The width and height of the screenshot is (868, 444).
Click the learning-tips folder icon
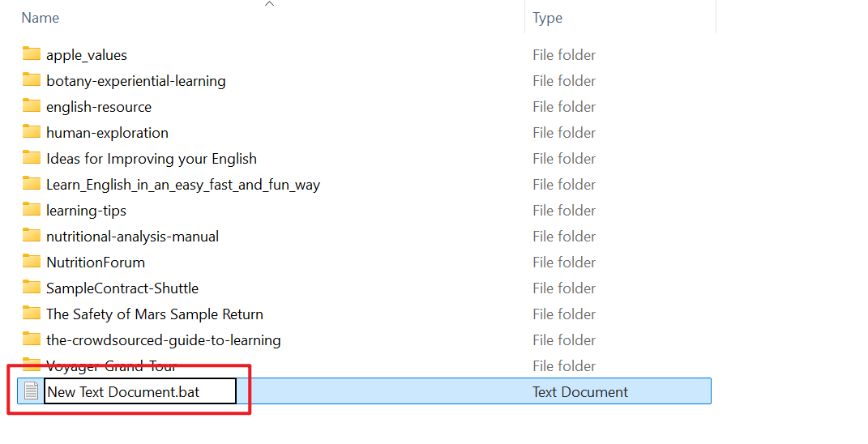pos(32,209)
